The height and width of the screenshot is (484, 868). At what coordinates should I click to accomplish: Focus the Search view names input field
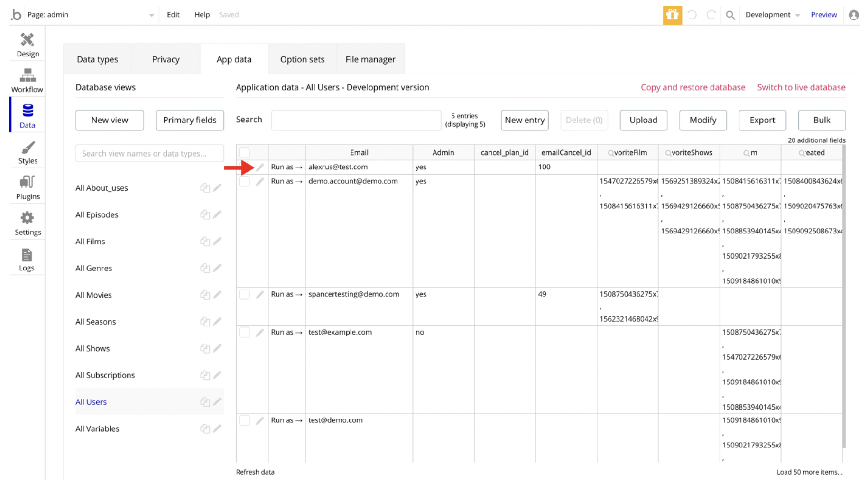point(149,153)
